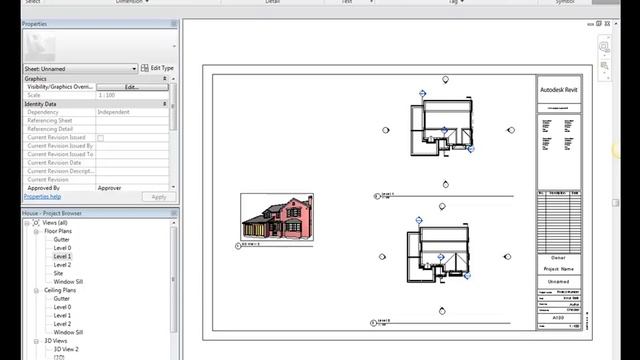Image resolution: width=640 pixels, height=360 pixels.
Task: Click the Project Browser scrollbar up arrow
Action: 173,223
